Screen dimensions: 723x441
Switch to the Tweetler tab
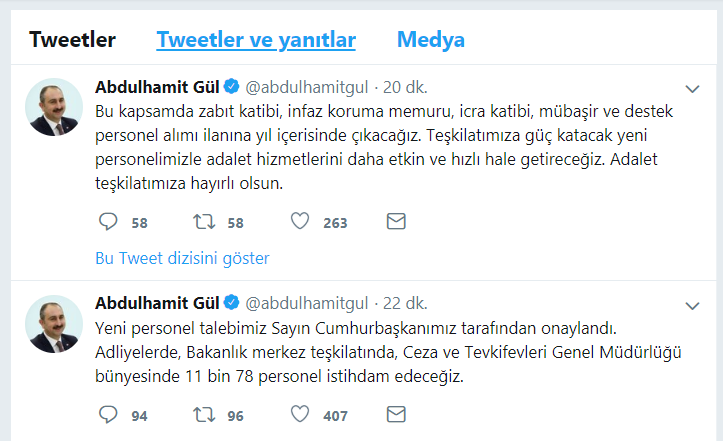(72, 39)
